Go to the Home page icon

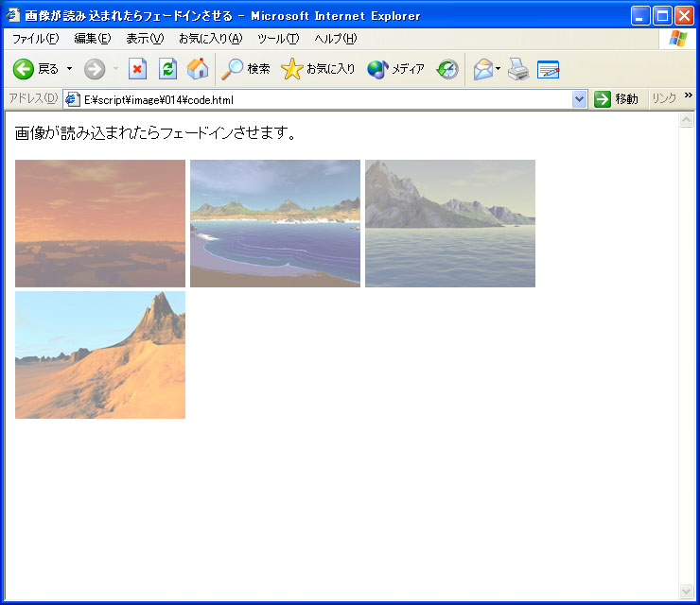[x=198, y=69]
